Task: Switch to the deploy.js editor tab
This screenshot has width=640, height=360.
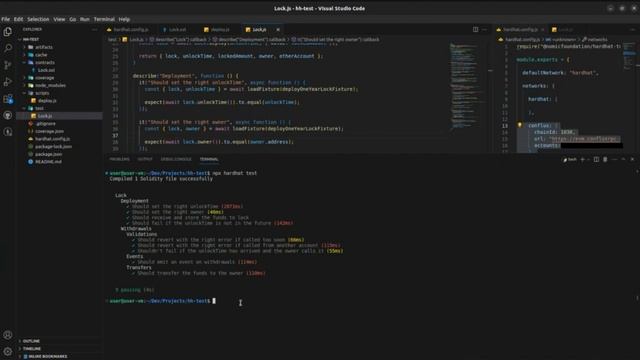Action: point(220,29)
